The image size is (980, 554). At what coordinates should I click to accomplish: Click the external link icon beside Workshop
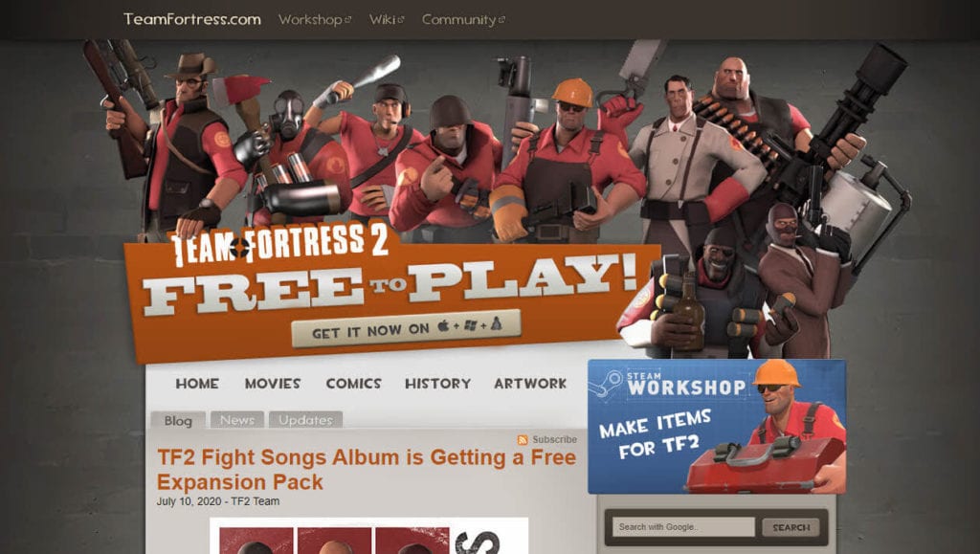click(347, 20)
